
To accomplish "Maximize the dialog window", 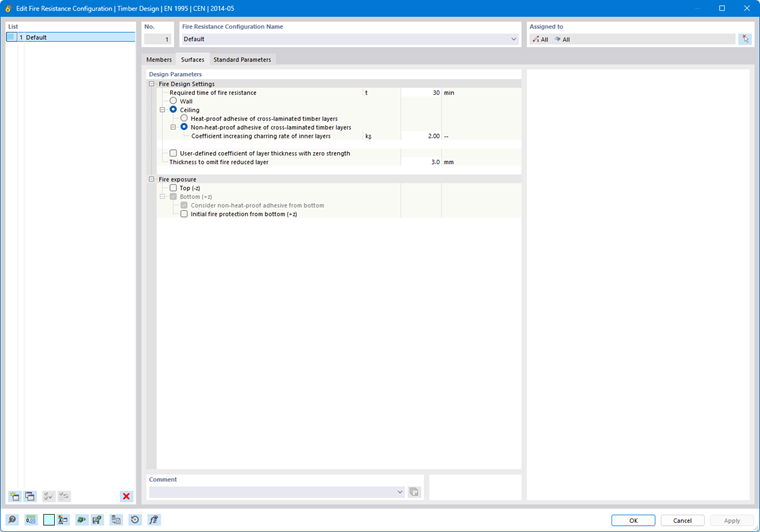I will point(722,8).
